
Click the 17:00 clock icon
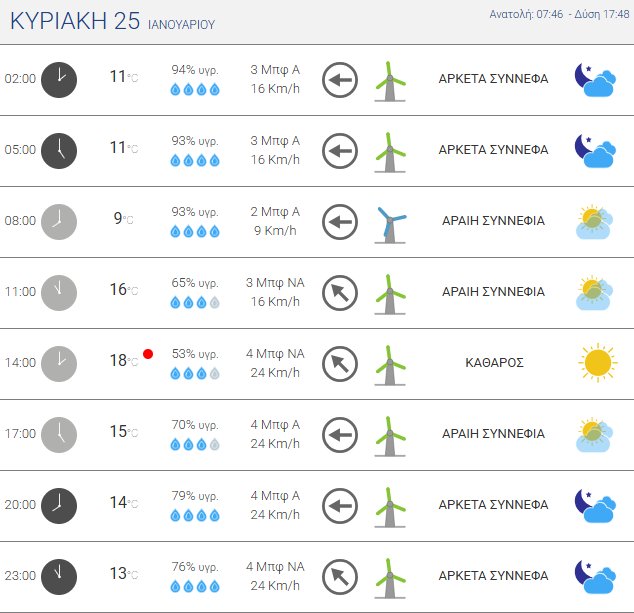[x=59, y=434]
